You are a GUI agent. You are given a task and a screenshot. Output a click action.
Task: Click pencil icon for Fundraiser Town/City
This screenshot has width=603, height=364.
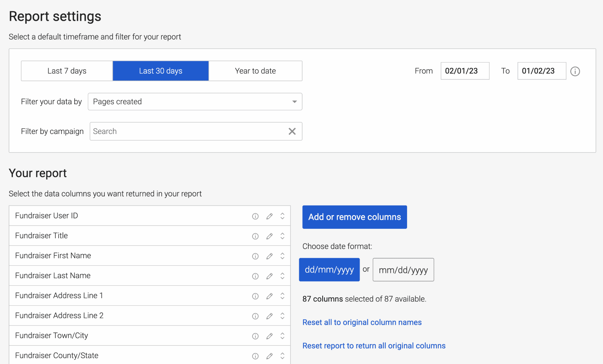(269, 336)
